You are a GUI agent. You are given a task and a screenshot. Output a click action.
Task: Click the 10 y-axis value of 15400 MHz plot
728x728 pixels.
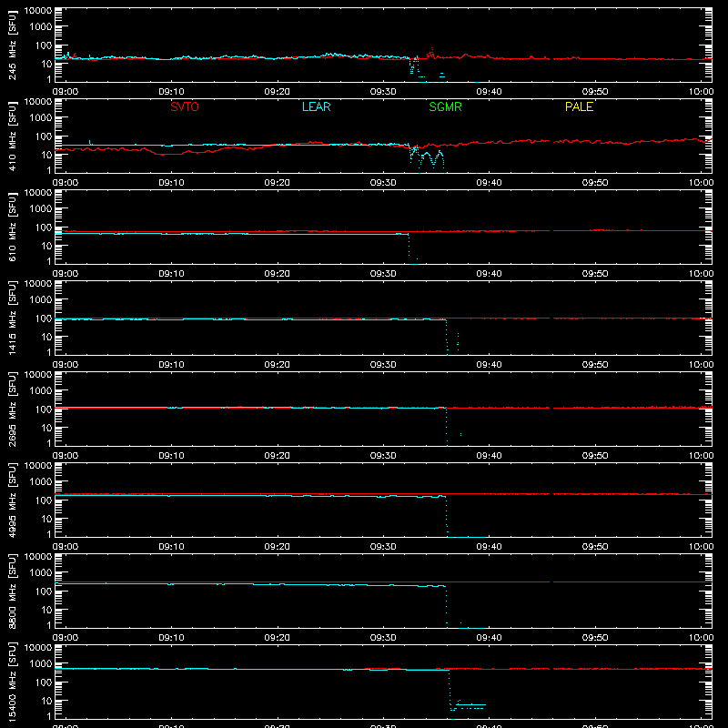pos(46,701)
